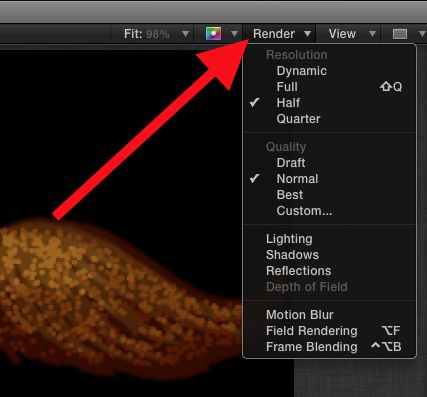Expand the view layout dropdown arrow
Viewport: 427px width, 397px height.
coord(422,34)
